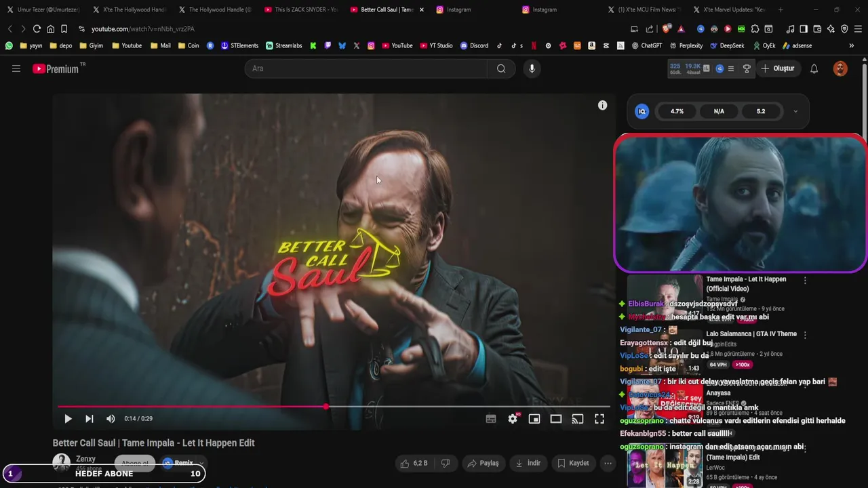Reload the page
The width and height of the screenshot is (868, 488).
pos(37,29)
